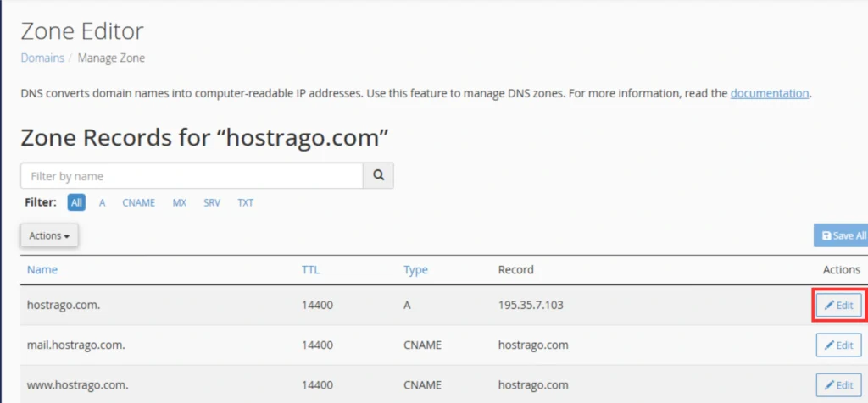Filter records by MX type
Screen dimensions: 868x403
coord(180,203)
